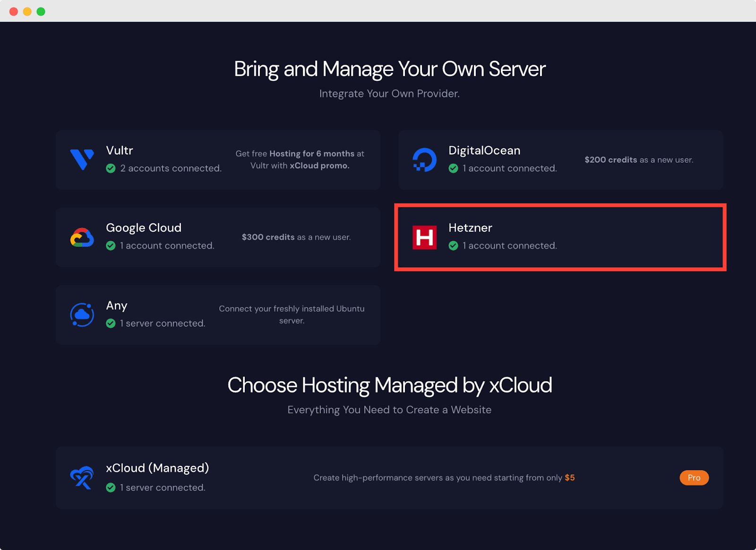Click the green checkmark beside xCloud server status
Viewport: 756px width, 550px height.
click(111, 488)
